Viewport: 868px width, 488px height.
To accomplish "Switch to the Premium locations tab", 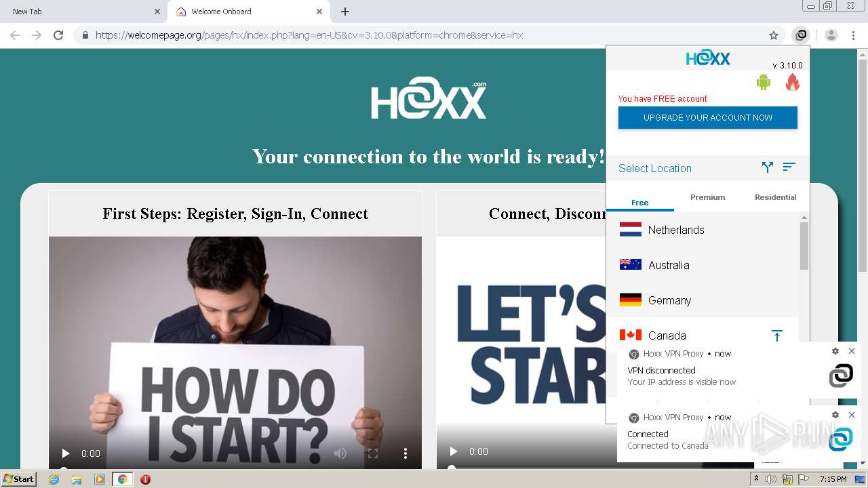I will [707, 197].
